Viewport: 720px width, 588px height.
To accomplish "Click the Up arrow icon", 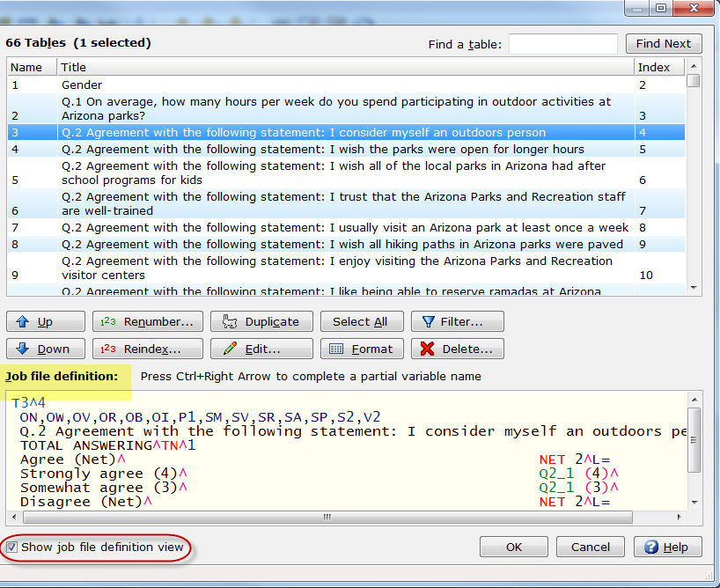I will [23, 321].
